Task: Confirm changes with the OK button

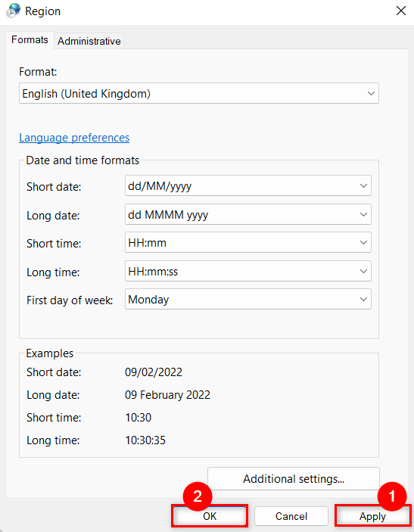Action: [x=210, y=516]
